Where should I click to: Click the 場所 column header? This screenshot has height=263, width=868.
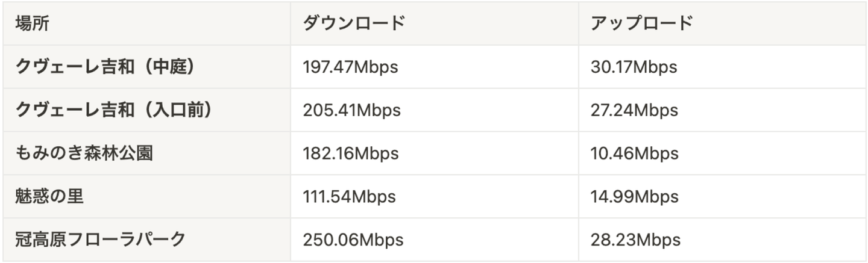pyautogui.click(x=33, y=23)
